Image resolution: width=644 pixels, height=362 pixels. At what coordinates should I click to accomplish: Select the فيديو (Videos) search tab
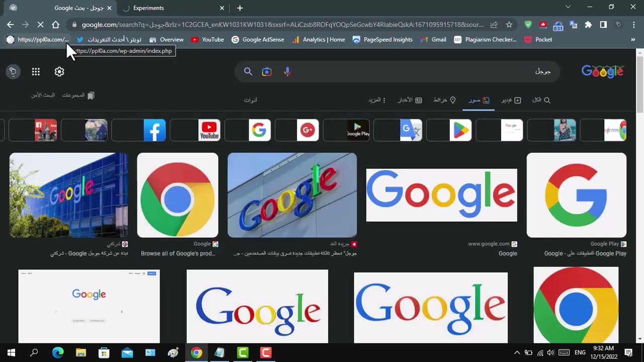click(511, 100)
